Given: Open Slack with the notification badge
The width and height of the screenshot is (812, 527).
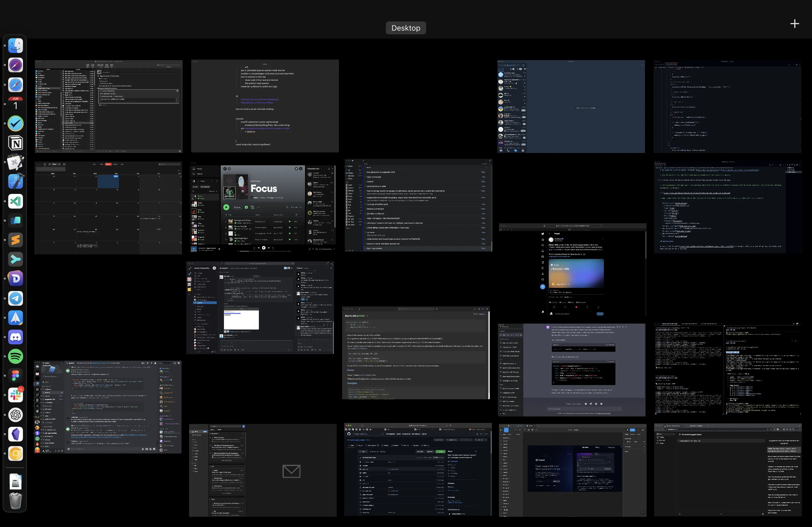Looking at the screenshot, I should [16, 396].
